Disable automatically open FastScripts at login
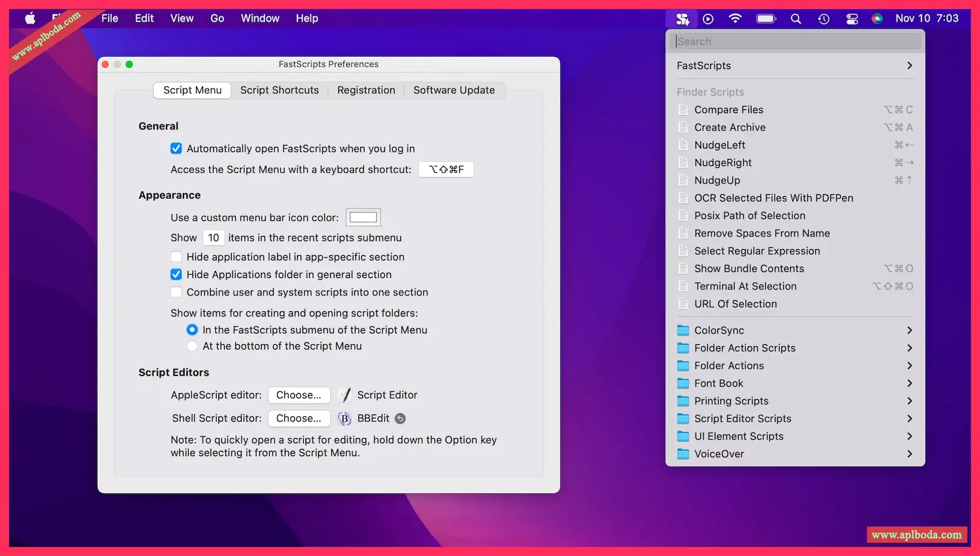 point(176,149)
